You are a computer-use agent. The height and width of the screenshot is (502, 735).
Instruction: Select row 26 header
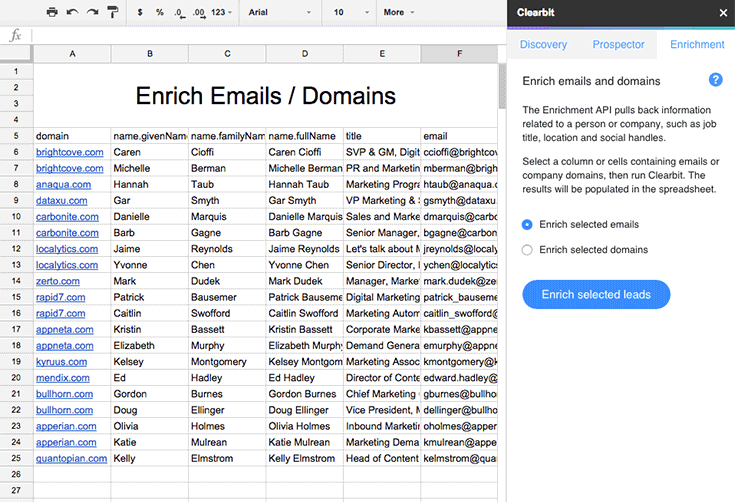(16, 474)
